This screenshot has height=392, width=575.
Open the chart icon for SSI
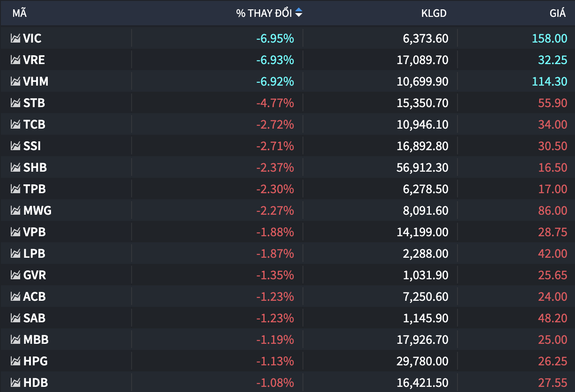[x=15, y=146]
